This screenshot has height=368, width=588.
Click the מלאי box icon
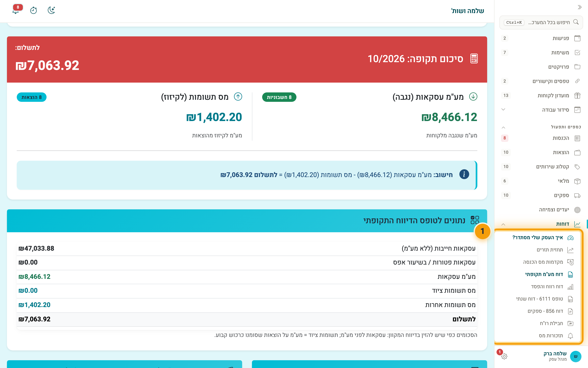(577, 181)
